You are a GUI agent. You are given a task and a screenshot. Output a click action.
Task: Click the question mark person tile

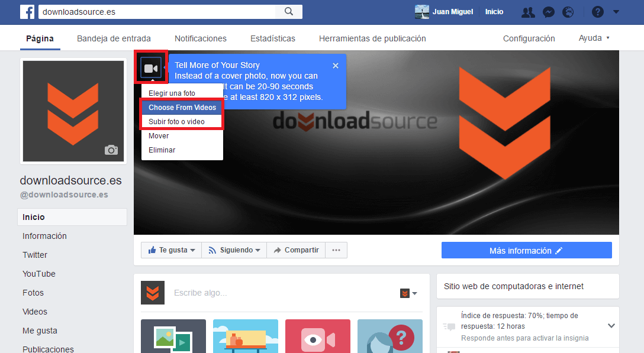[390, 336]
